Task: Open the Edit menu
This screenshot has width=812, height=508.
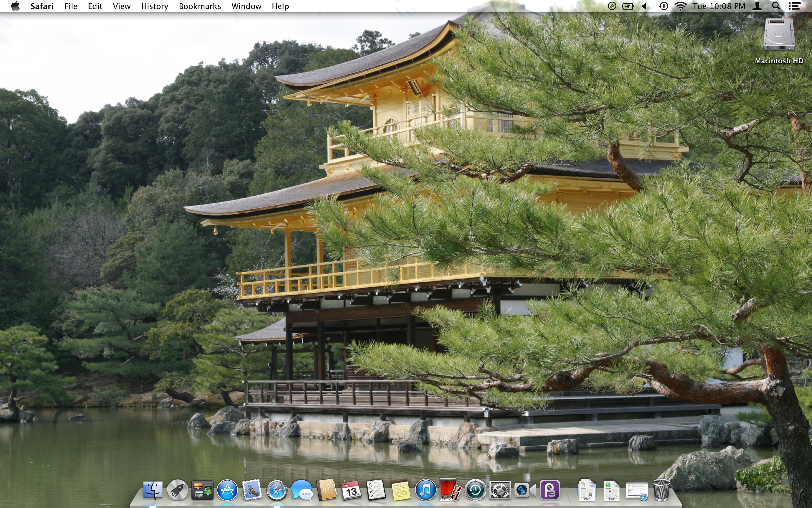Action: click(x=95, y=6)
